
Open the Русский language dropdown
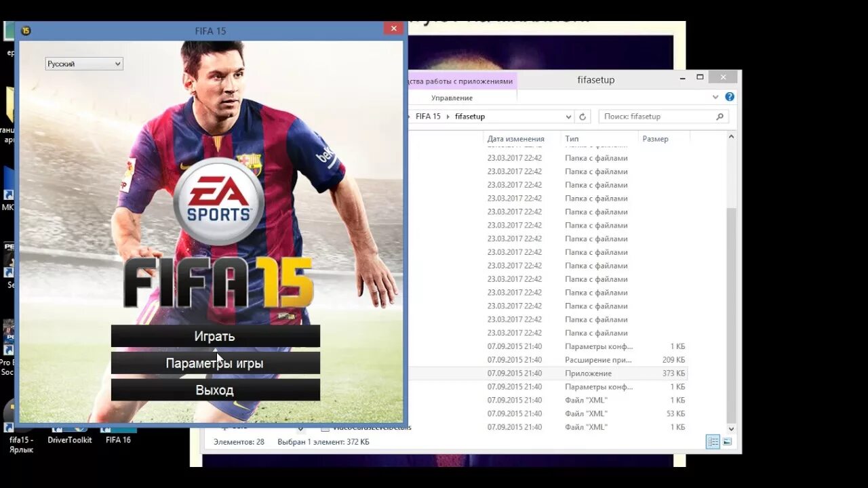click(84, 64)
